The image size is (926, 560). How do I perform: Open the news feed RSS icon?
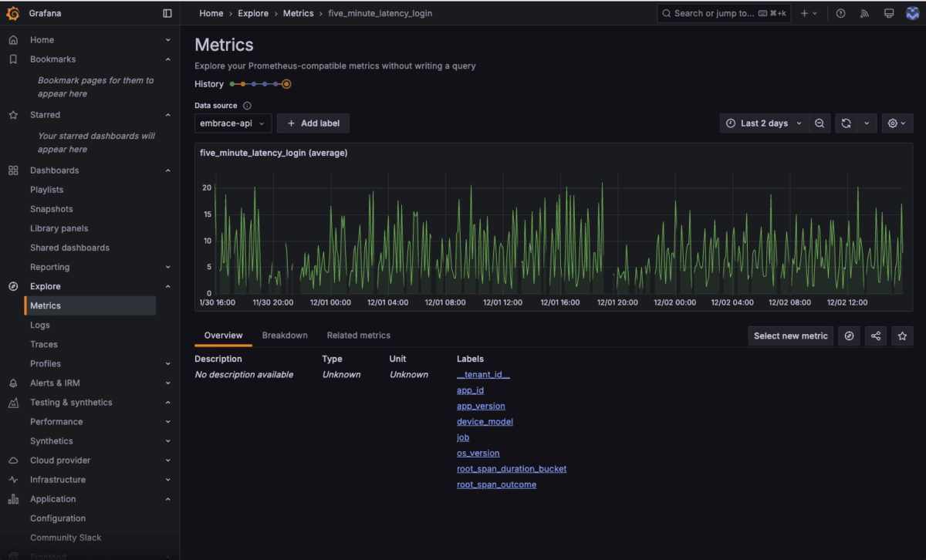click(865, 13)
